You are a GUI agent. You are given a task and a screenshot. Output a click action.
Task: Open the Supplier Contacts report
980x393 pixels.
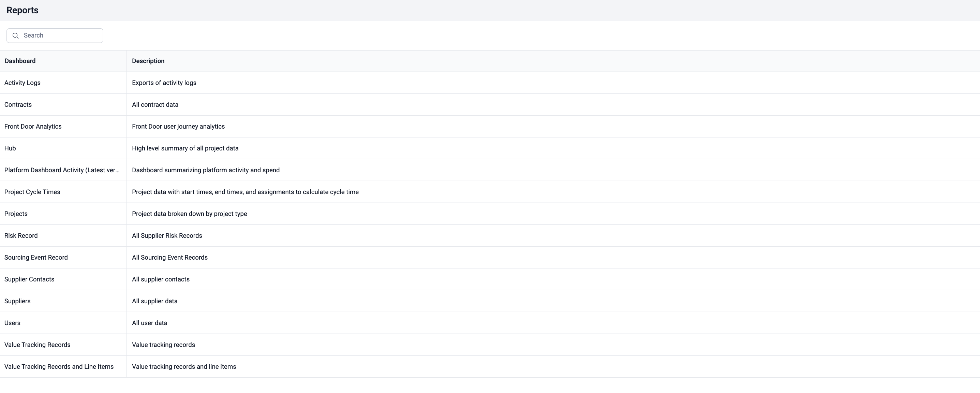pyautogui.click(x=29, y=279)
